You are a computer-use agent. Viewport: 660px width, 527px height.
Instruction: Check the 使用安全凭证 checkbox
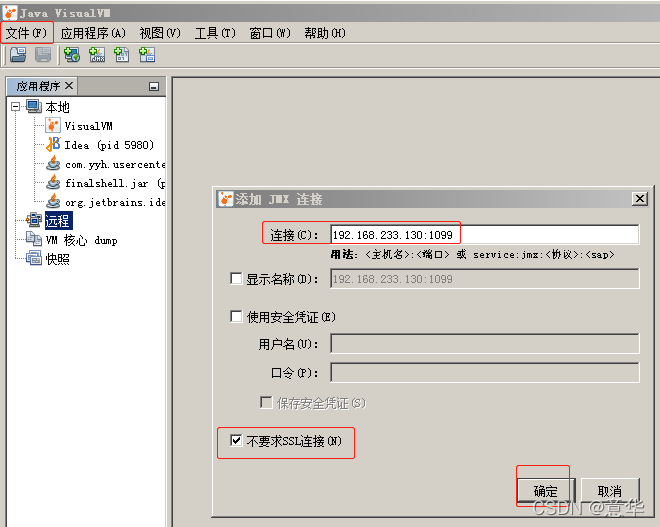tap(236, 317)
